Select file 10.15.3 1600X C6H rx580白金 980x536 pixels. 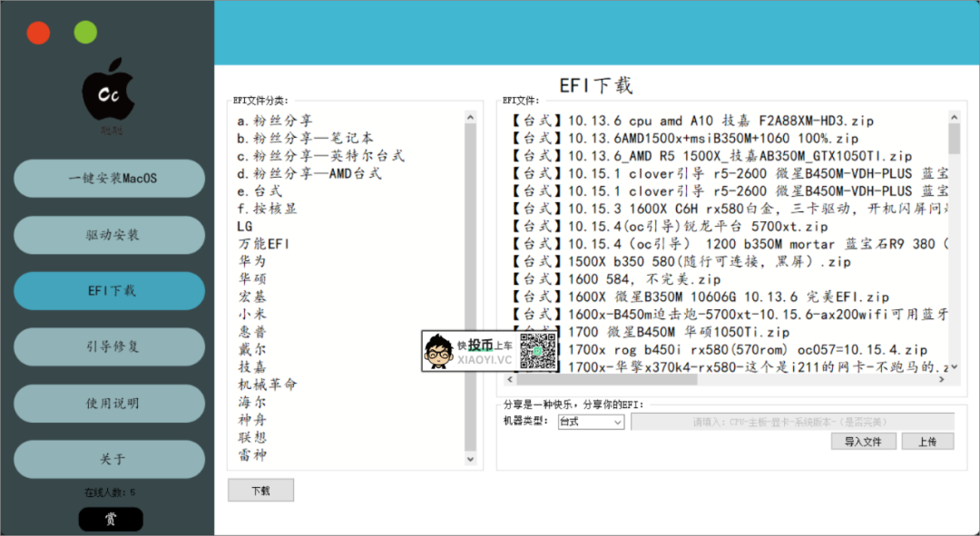729,209
